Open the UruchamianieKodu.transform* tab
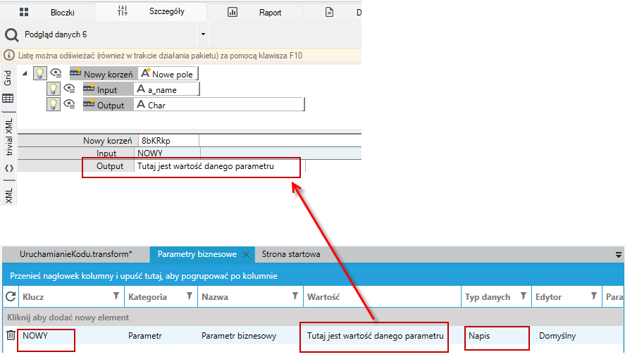 (x=76, y=254)
